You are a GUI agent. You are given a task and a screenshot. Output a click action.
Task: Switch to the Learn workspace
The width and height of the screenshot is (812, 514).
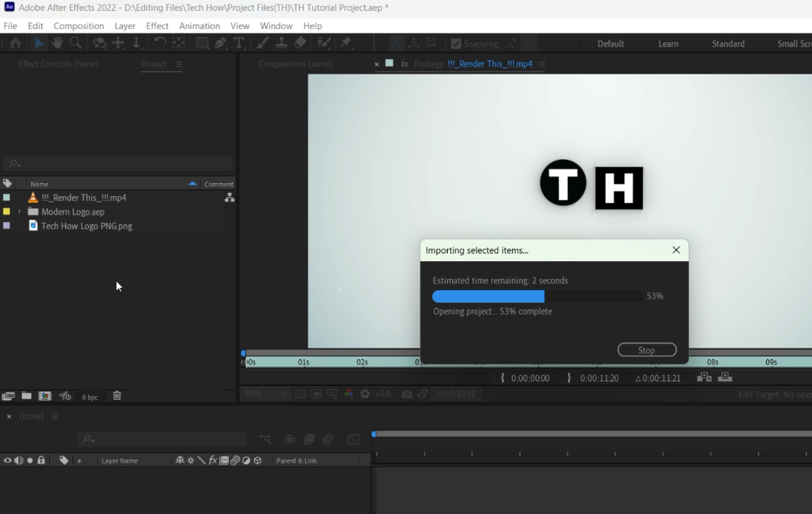tap(668, 44)
